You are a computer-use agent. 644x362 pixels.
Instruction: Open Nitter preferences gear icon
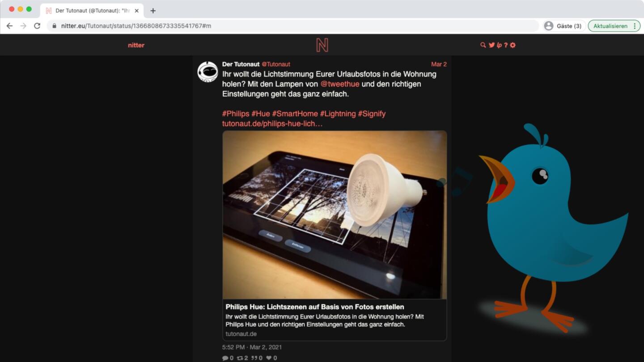tap(513, 45)
